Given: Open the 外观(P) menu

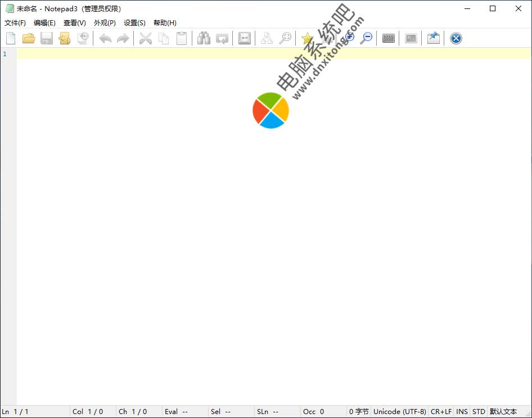Looking at the screenshot, I should coord(105,22).
